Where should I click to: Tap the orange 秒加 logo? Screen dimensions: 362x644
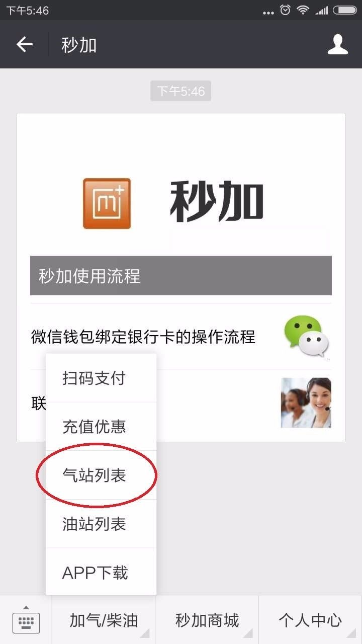pyautogui.click(x=107, y=203)
